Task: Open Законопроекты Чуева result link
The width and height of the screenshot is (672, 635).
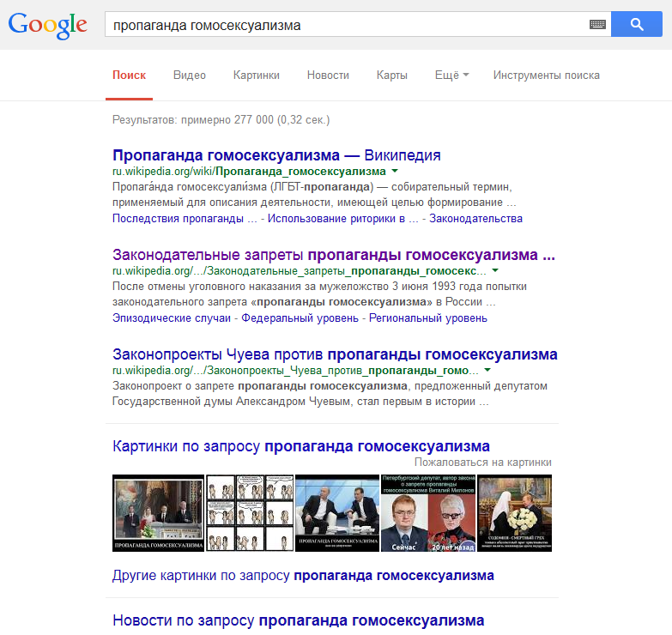Action: pyautogui.click(x=335, y=354)
